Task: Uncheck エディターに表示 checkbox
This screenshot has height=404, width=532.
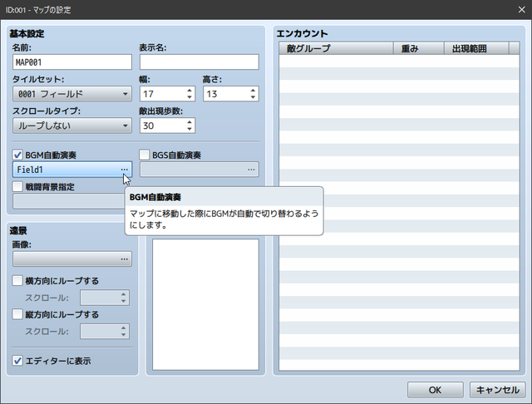Action: point(17,361)
